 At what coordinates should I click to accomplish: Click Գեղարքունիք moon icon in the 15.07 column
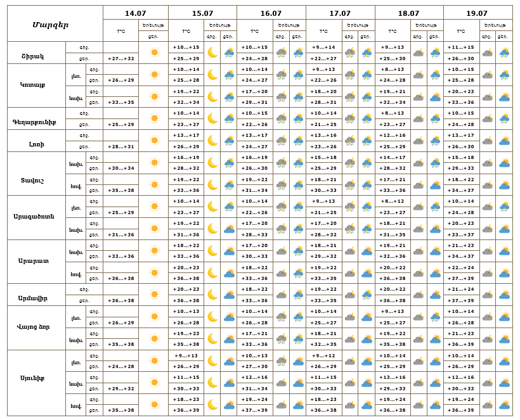pos(212,118)
